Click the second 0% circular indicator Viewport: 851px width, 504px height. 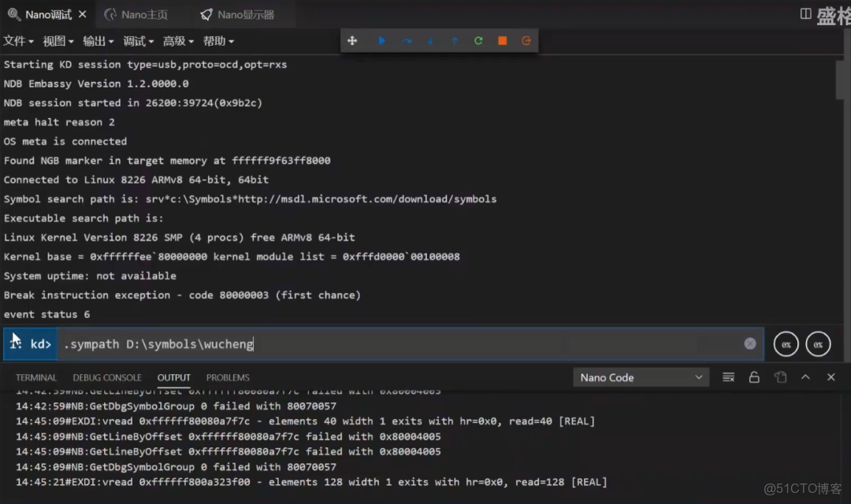(x=818, y=344)
